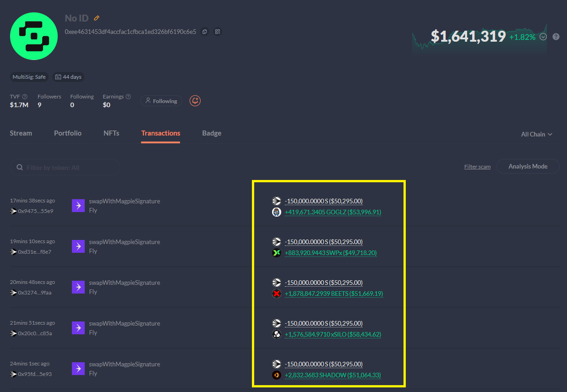567x392 pixels.
Task: Click S token icon in 24mins row
Action: [277, 364]
